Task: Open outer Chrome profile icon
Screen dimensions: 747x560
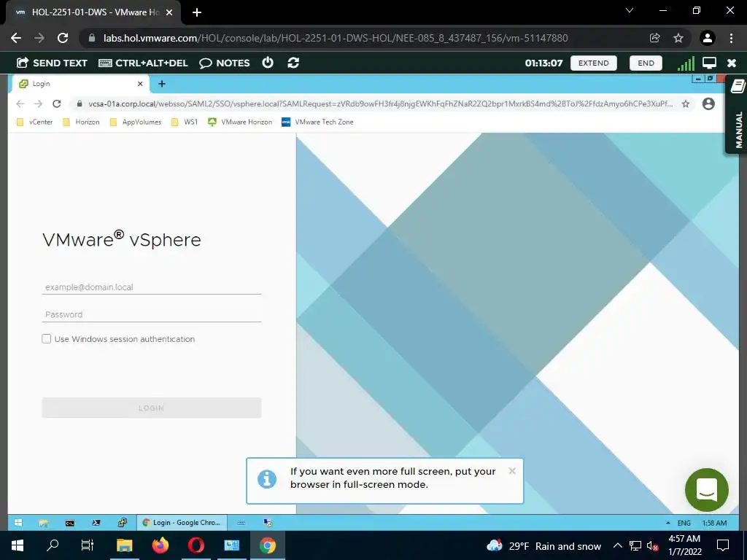Action: pyautogui.click(x=708, y=38)
